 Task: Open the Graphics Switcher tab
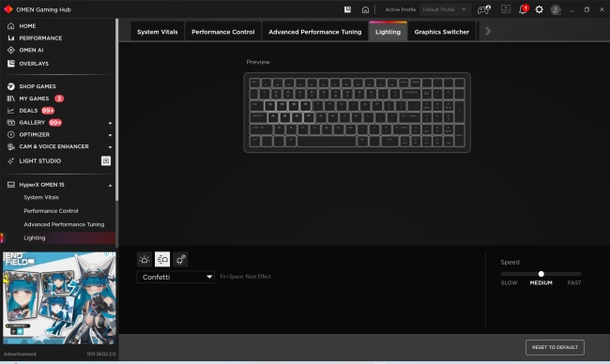442,32
